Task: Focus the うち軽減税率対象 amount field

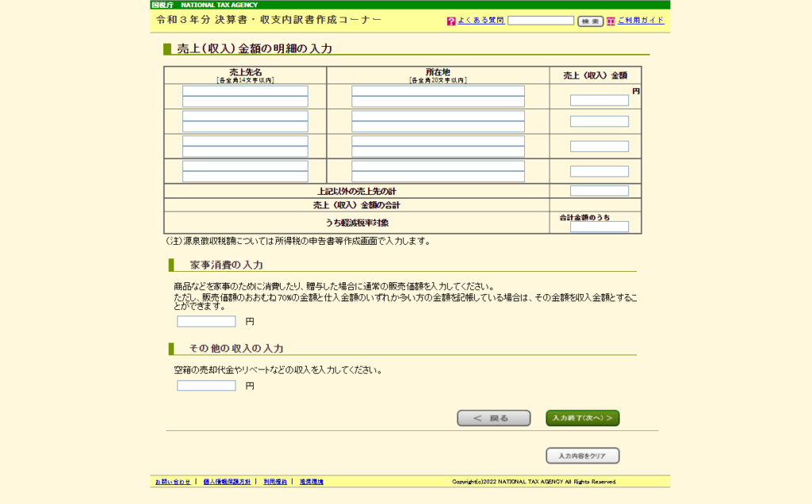Action: [599, 227]
